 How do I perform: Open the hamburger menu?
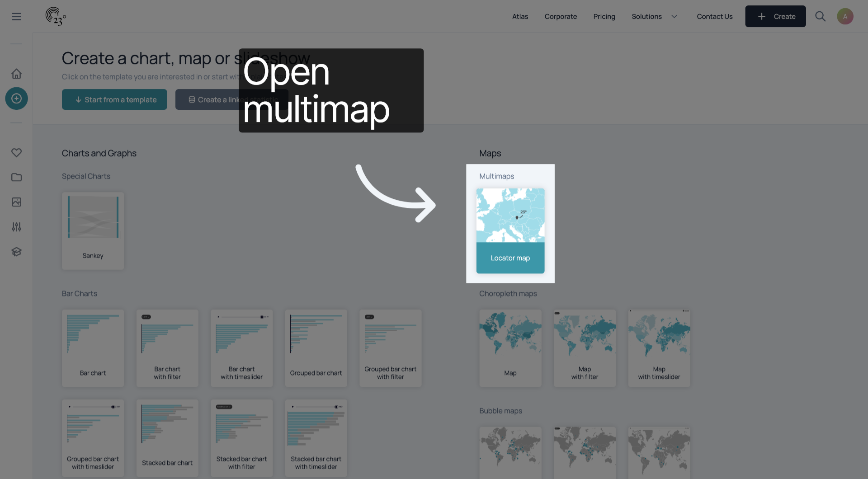coord(16,17)
